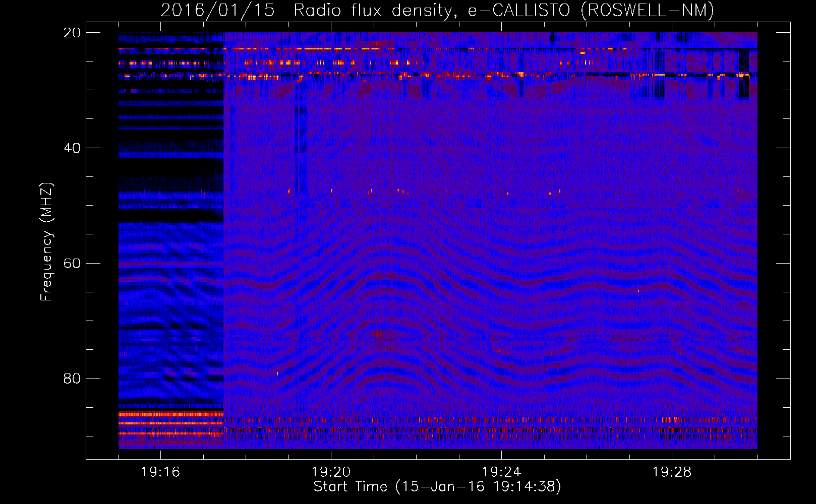The width and height of the screenshot is (816, 504).
Task: Click the 'Start Time (15-Jan-16 19:14:38)' axis label
Action: coord(437,487)
